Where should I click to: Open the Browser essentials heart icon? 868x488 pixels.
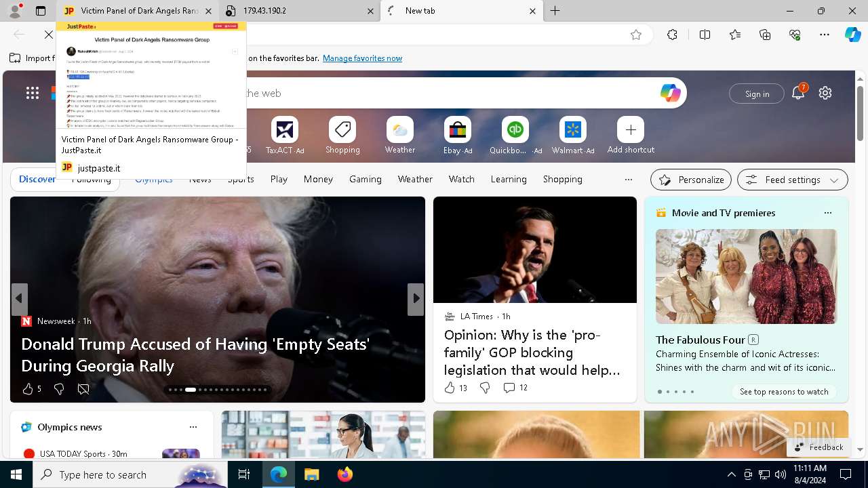(795, 35)
